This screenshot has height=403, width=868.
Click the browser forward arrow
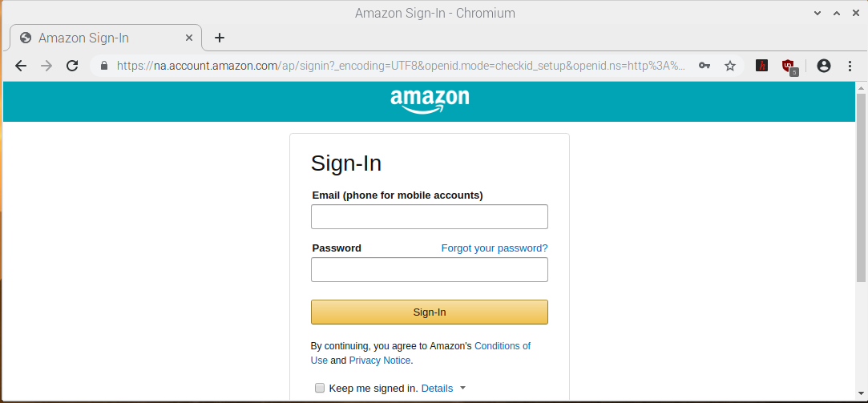coord(46,66)
